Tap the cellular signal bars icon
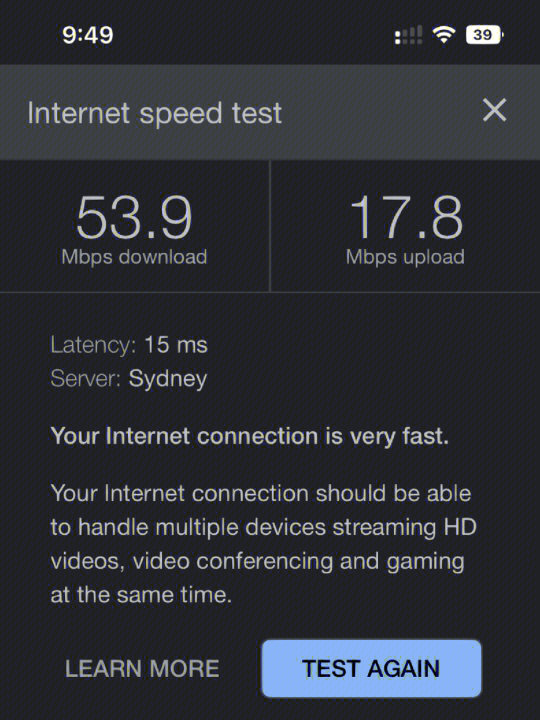This screenshot has height=720, width=540. 408,35
